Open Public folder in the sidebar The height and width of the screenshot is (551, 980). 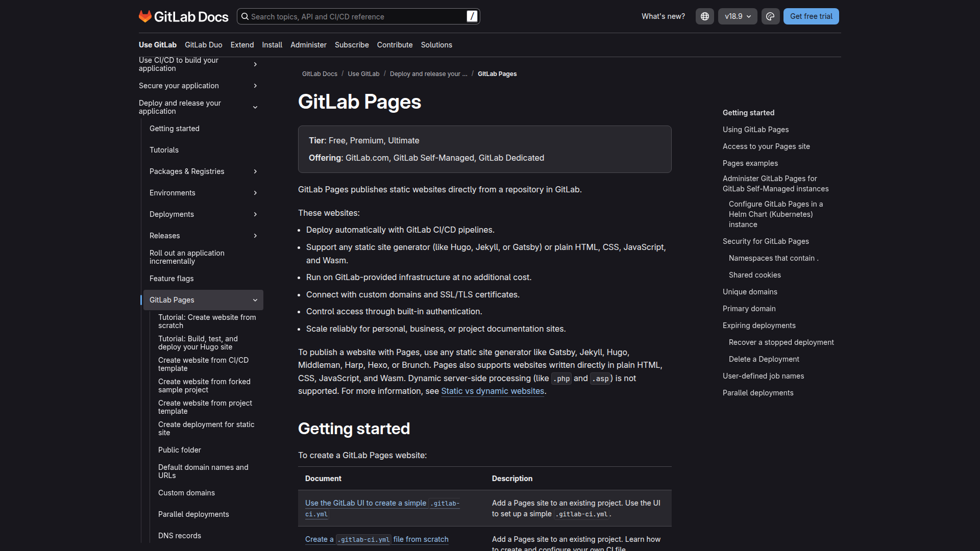point(180,450)
